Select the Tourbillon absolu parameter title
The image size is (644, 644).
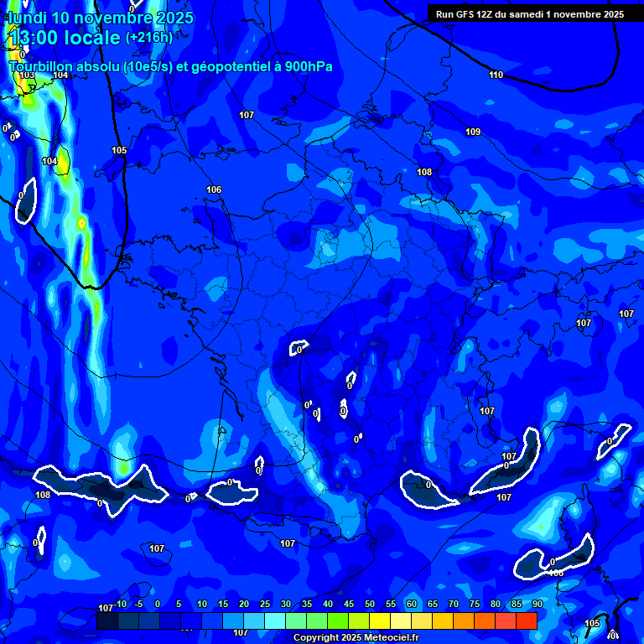pyautogui.click(x=170, y=66)
